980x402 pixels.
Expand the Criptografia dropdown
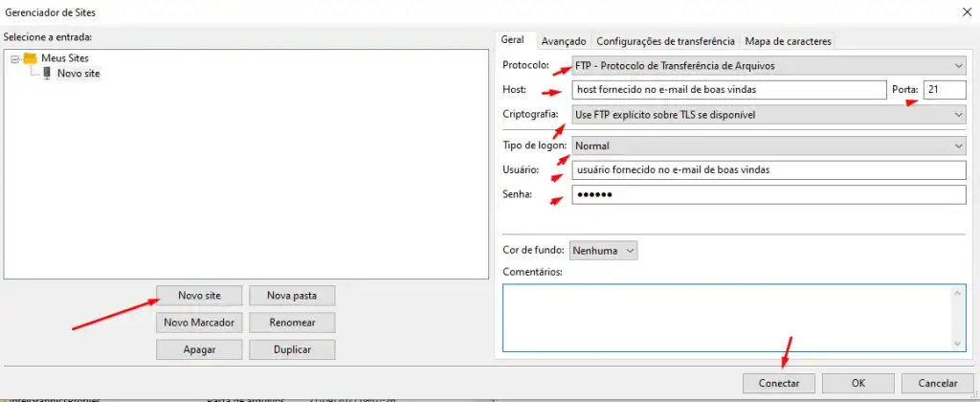tap(768, 114)
